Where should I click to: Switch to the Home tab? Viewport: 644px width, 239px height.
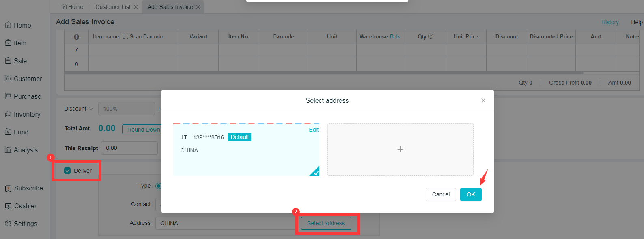pyautogui.click(x=72, y=7)
